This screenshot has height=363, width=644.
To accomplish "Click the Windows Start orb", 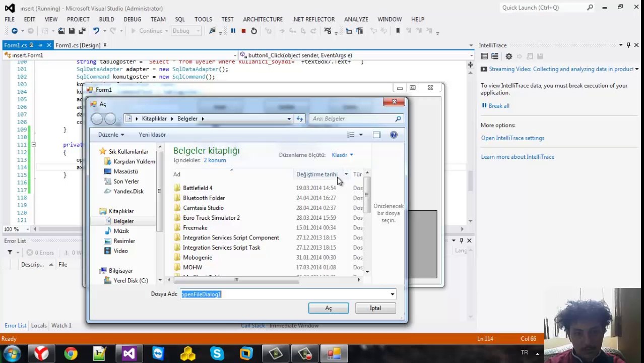I will click(12, 353).
